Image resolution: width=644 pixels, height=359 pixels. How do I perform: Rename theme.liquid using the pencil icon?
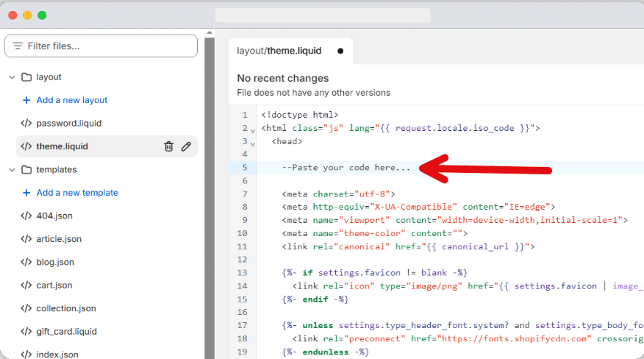[186, 146]
